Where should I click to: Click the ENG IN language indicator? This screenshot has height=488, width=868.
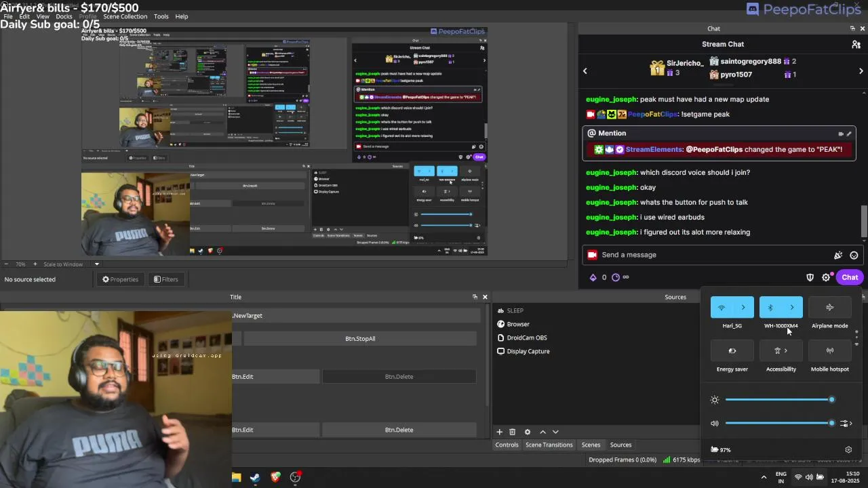coord(781,477)
